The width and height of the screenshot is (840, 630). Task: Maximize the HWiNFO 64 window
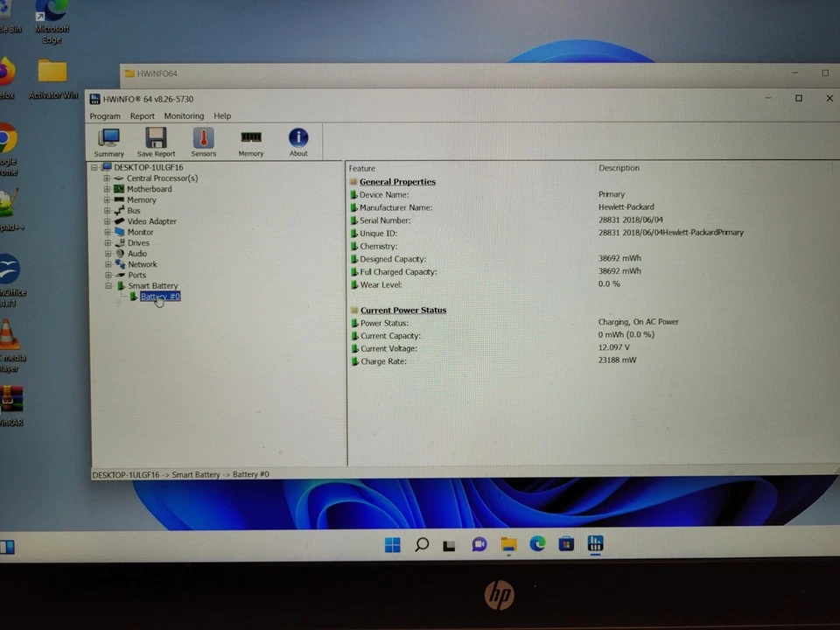(799, 98)
